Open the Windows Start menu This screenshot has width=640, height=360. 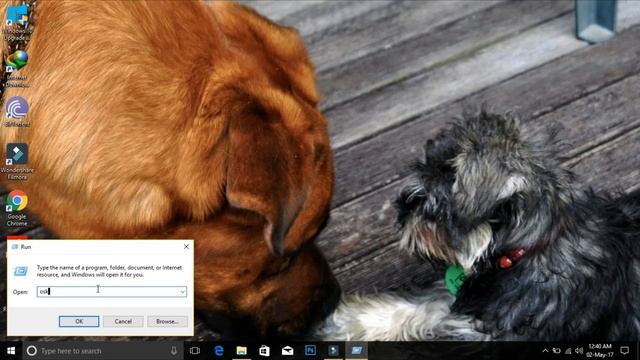(11, 351)
